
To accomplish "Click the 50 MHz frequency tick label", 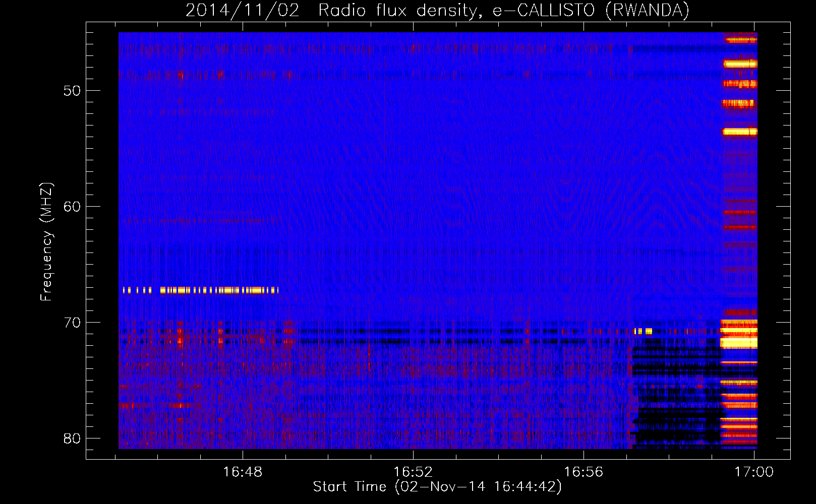I will (x=72, y=91).
